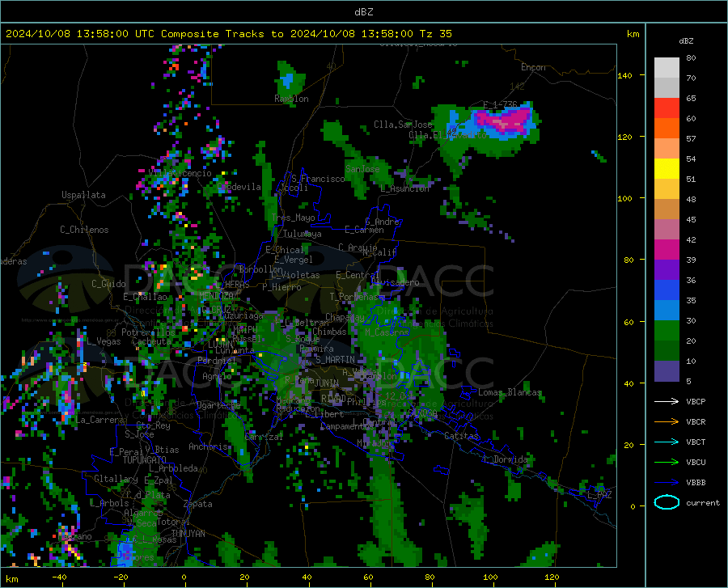The height and width of the screenshot is (588, 728).
Task: Click the magenta storm cell near E_1-736
Action: coord(504,120)
